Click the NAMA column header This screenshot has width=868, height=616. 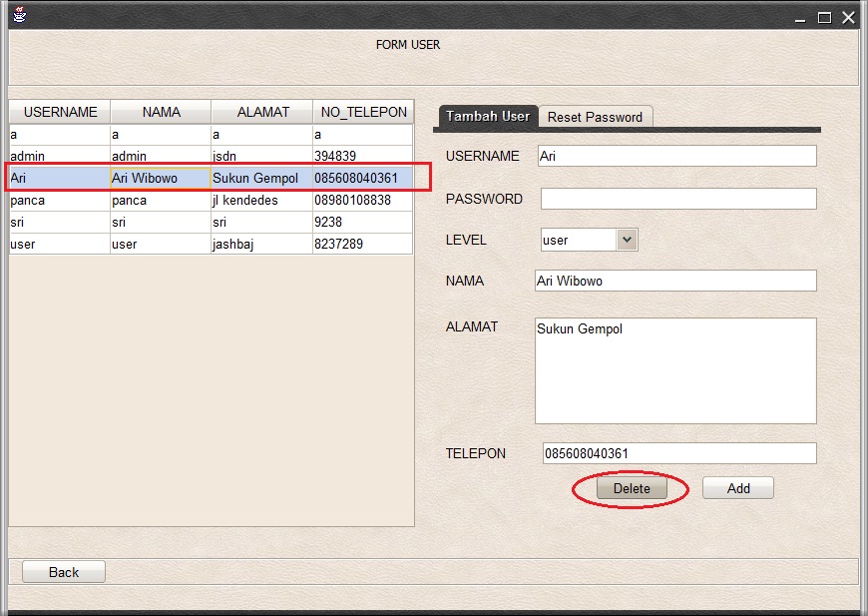[x=160, y=112]
